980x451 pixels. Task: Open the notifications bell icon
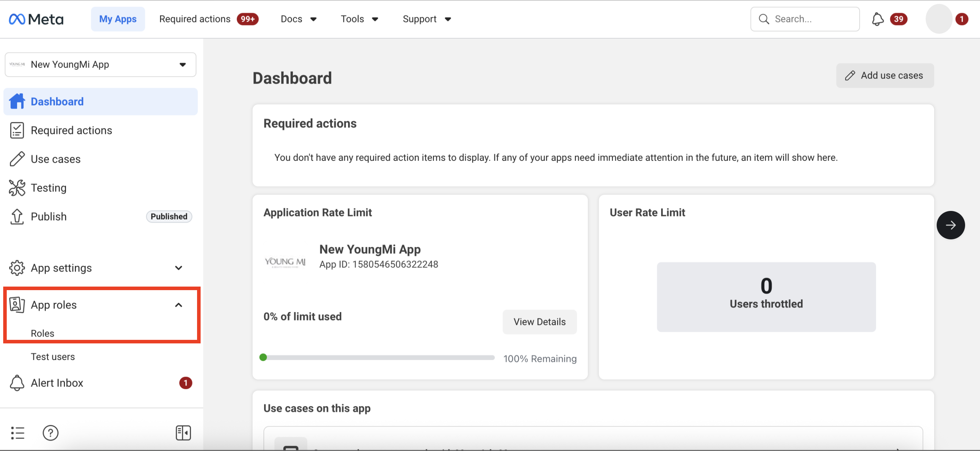[877, 19]
